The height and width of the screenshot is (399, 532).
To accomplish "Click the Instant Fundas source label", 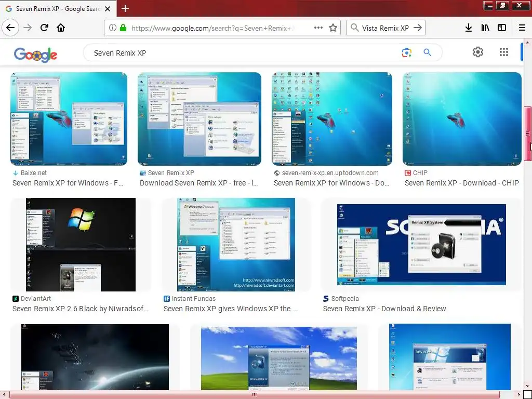I will pyautogui.click(x=194, y=299).
